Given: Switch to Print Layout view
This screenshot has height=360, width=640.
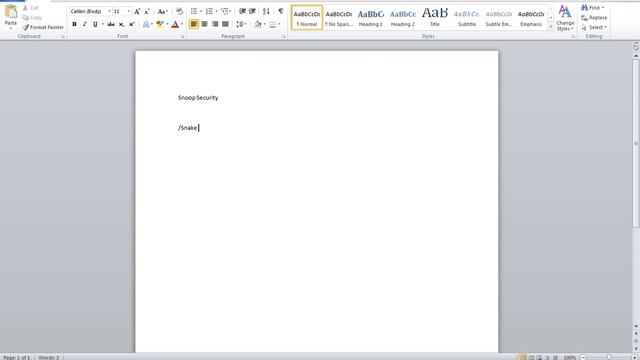Looking at the screenshot, I should pyautogui.click(x=522, y=357).
